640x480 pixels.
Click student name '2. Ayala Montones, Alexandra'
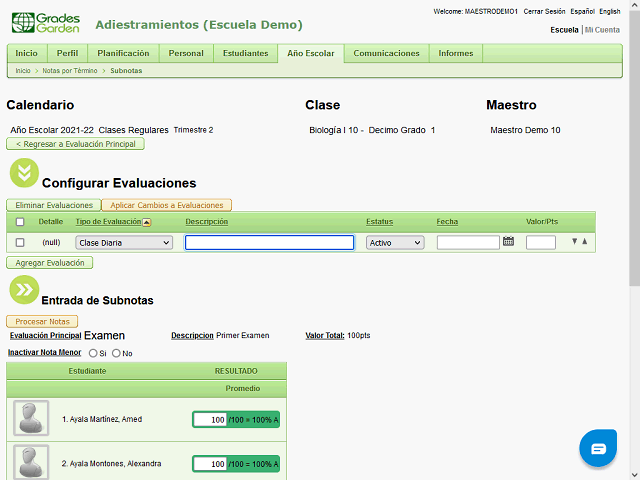111,464
